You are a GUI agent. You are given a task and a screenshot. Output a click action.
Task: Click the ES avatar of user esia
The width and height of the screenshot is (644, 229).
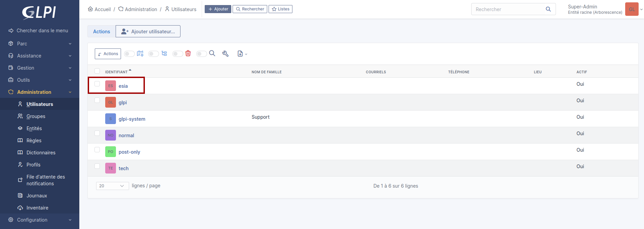click(111, 86)
